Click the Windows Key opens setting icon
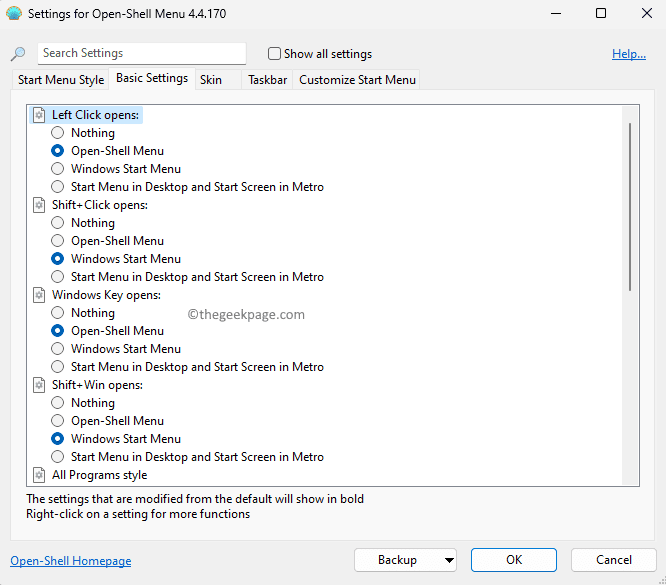Screen dimensions: 666x585 [39, 295]
